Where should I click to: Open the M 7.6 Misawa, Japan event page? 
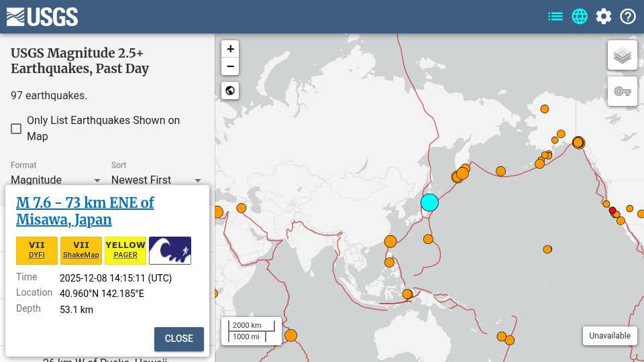click(x=85, y=211)
